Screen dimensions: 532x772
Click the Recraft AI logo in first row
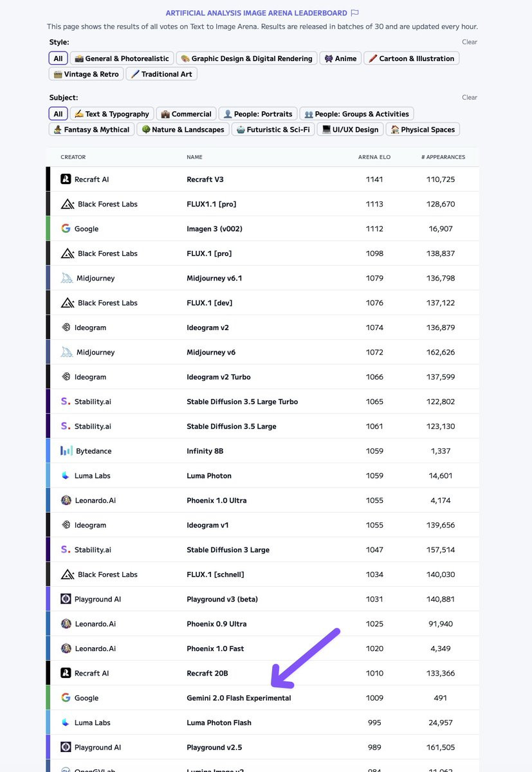pyautogui.click(x=66, y=179)
